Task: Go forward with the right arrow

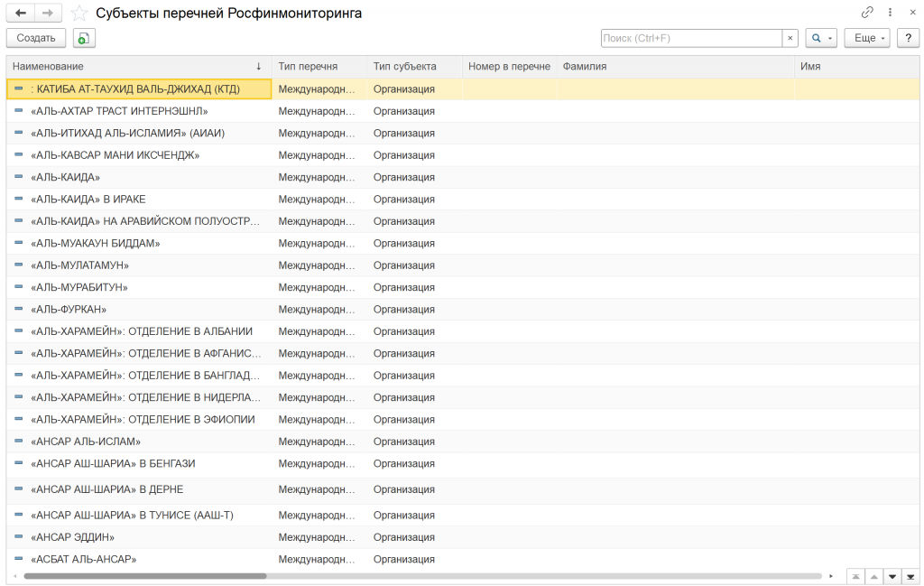Action: (x=49, y=13)
